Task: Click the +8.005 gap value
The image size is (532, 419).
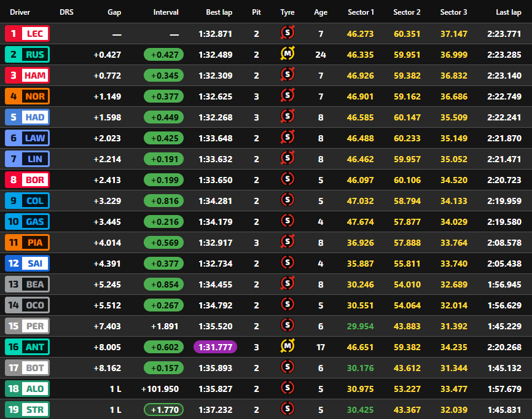Action: click(108, 347)
